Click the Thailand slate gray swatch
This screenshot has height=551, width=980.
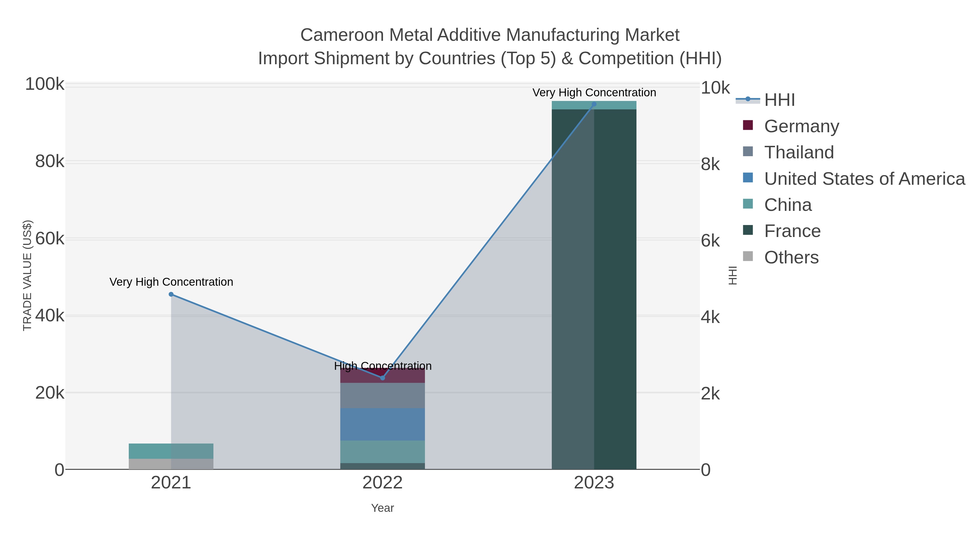748,151
